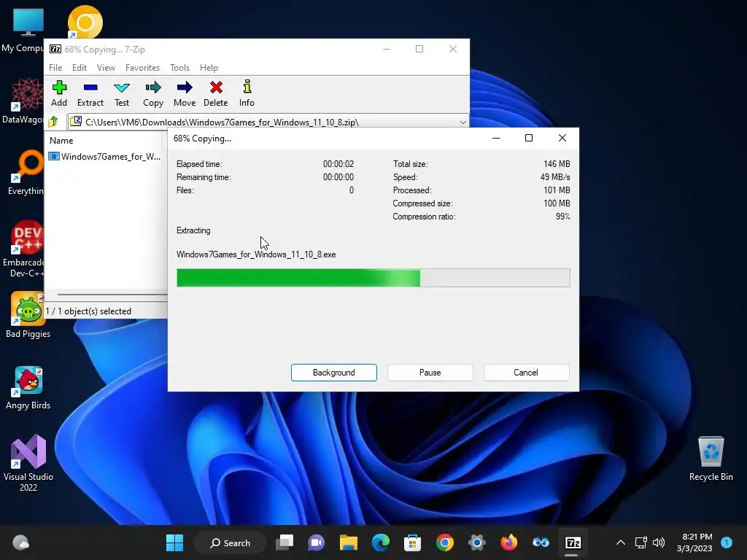This screenshot has width=747, height=560.
Task: Click the taskbar Search box
Action: pos(230,542)
